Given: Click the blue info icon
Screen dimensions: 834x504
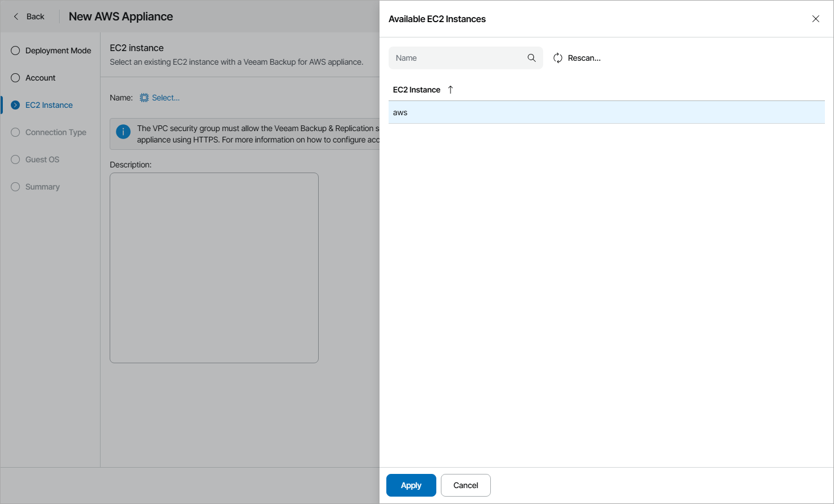Looking at the screenshot, I should pos(123,132).
